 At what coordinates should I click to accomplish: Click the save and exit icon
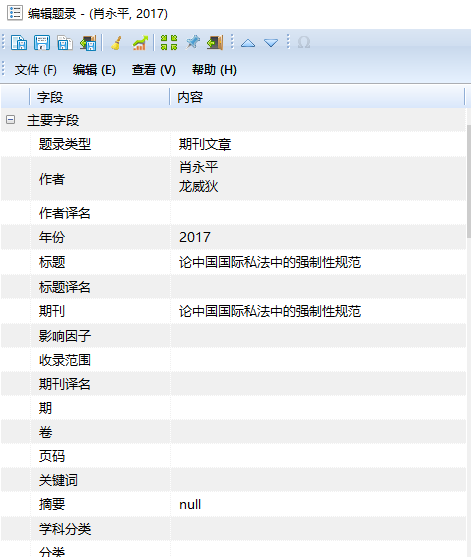[x=88, y=43]
